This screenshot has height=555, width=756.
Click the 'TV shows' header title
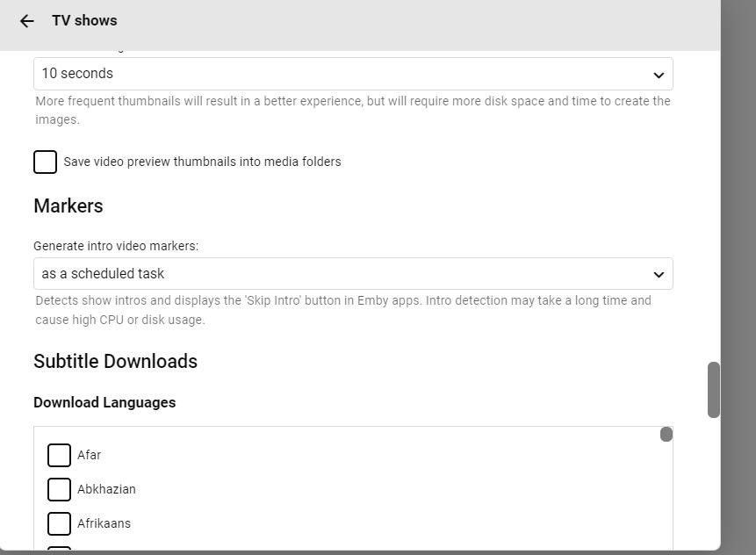click(84, 20)
